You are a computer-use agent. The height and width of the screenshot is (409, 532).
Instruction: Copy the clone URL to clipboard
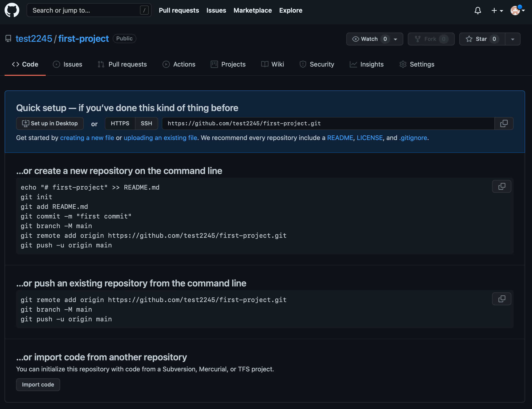(x=504, y=123)
